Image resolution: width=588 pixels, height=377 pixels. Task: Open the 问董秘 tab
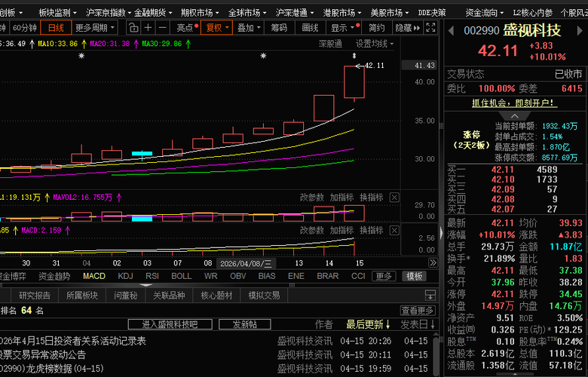click(x=126, y=296)
